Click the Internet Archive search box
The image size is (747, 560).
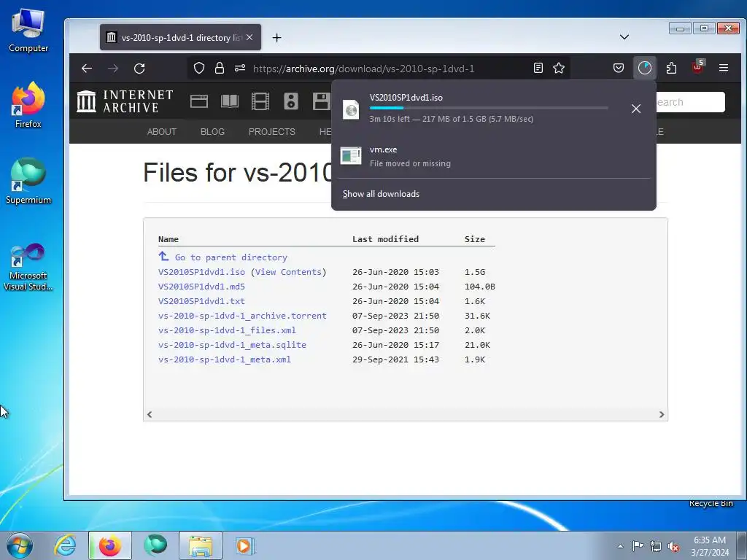coord(690,102)
